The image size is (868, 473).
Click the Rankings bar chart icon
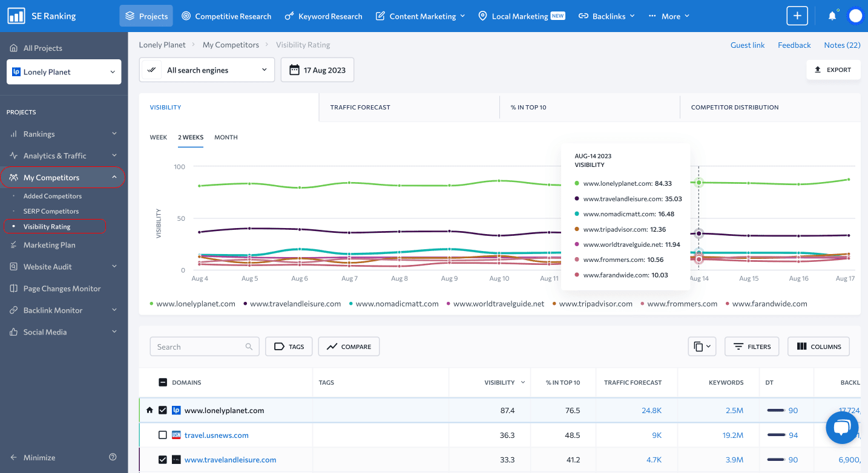coord(13,134)
